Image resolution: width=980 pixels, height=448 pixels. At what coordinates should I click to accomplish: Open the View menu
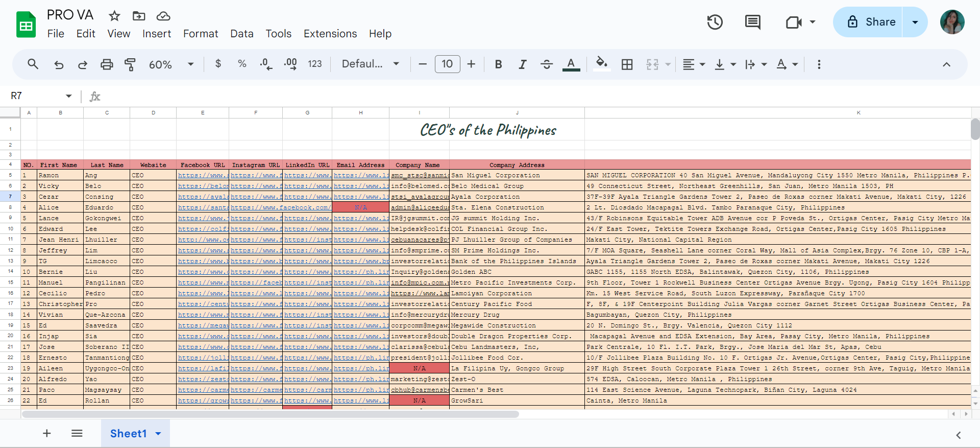pos(118,34)
